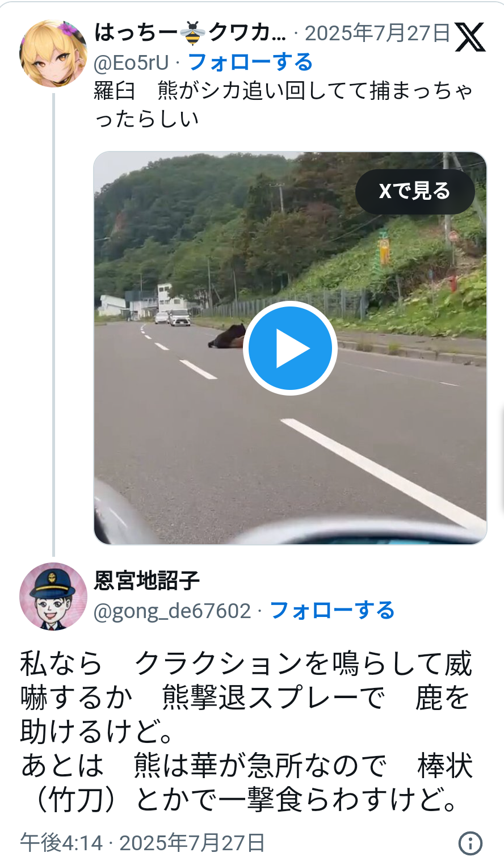Open the blonde anime avatar profile
Screen dimensions: 504x861
(x=53, y=53)
